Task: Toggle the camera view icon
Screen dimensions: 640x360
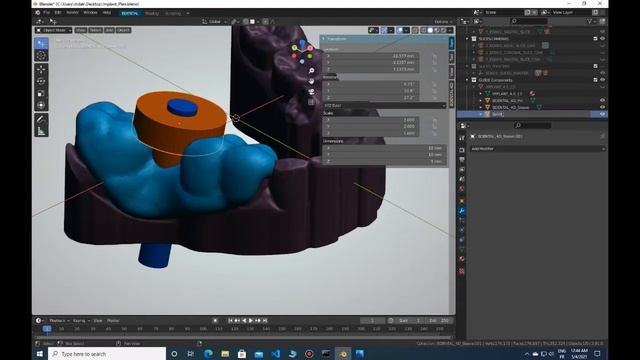Action: tap(311, 92)
